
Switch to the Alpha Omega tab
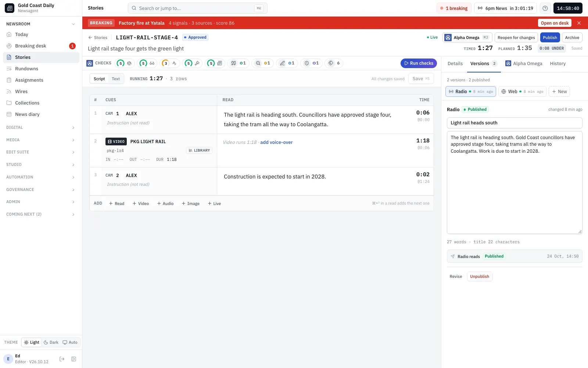(x=524, y=64)
